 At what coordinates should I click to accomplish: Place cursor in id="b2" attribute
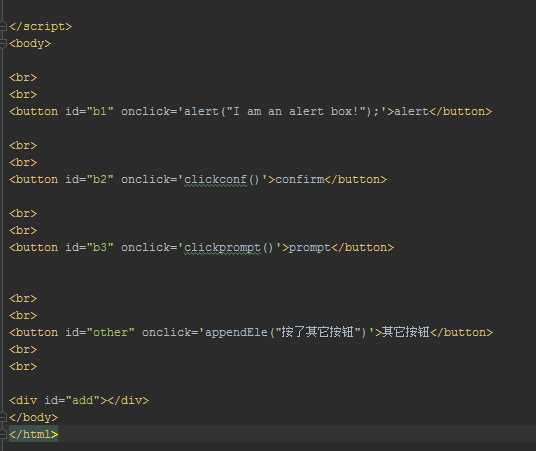point(89,180)
